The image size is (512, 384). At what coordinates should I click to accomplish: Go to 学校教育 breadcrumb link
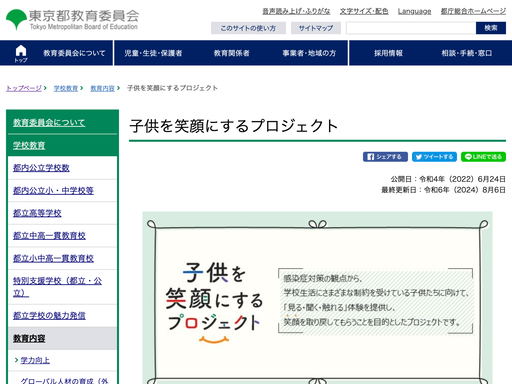66,88
